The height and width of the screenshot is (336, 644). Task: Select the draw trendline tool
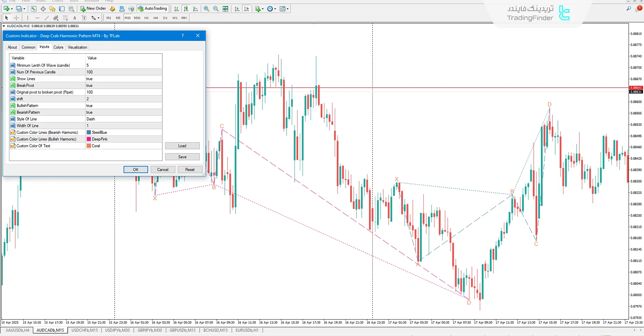pyautogui.click(x=47, y=18)
